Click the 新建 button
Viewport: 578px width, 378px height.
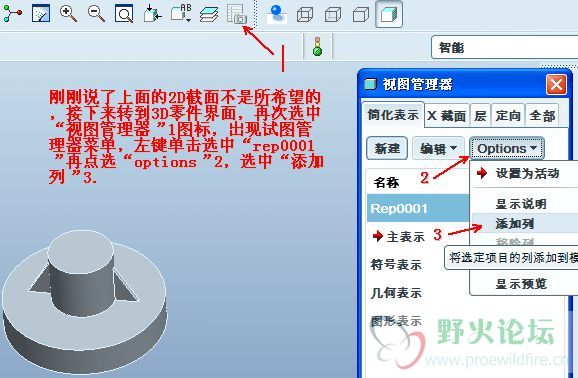coord(387,148)
